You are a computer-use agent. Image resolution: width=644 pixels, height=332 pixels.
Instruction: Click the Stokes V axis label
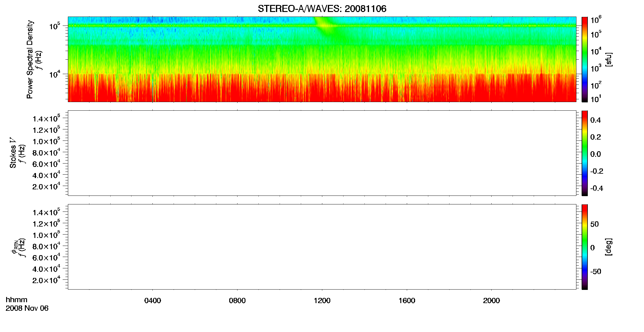[13, 153]
